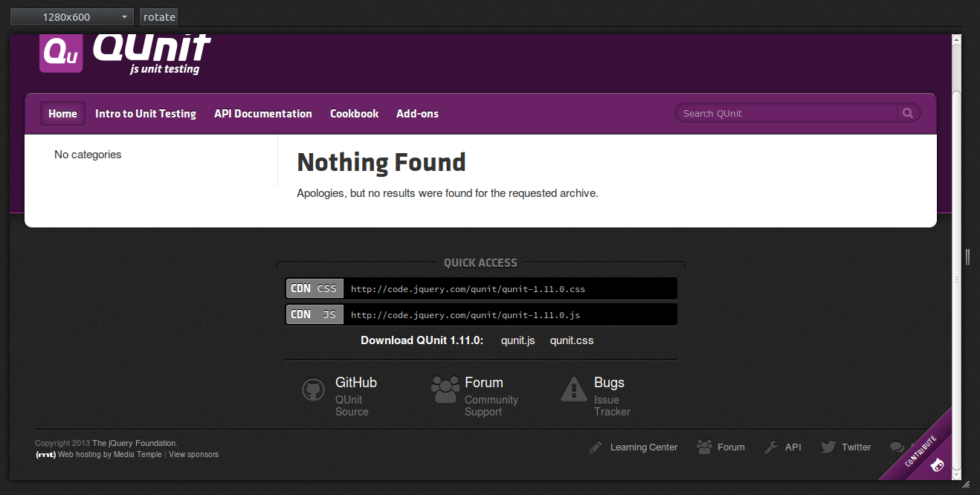Screen dimensions: 980x495
Task: Click the purple Qu logo icon
Action: pos(61,52)
